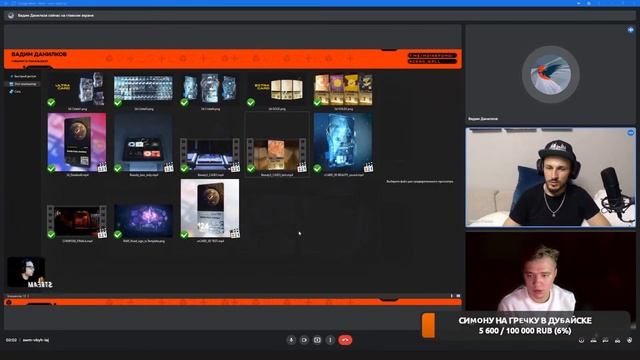Image resolution: width=640 pixels, height=360 pixels.
Task: Click the STREAM self-view thumbnail
Action: pos(26,272)
